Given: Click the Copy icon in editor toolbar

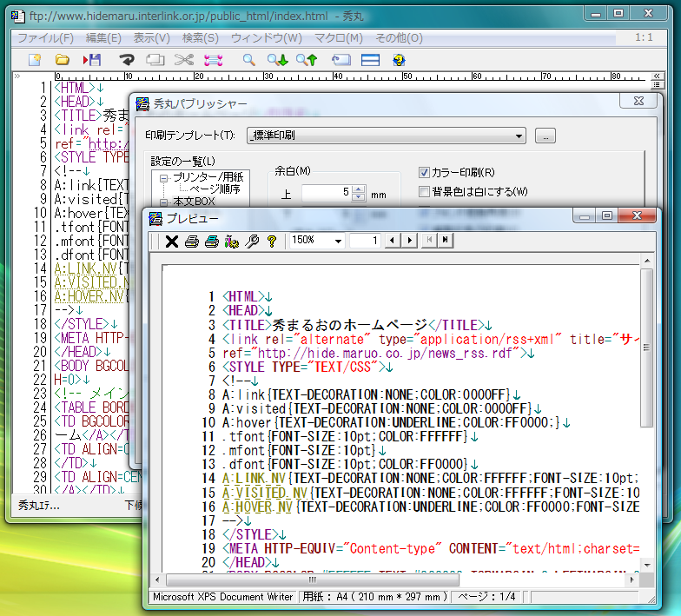Looking at the screenshot, I should pos(155,60).
